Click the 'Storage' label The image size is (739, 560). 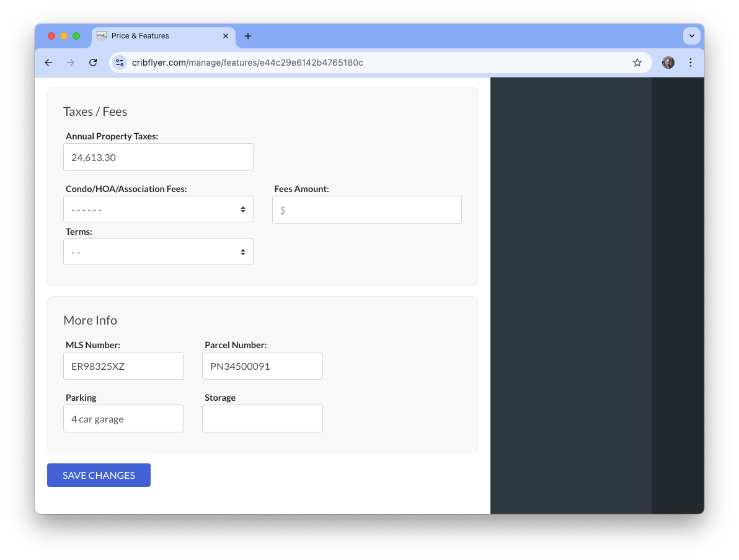click(220, 398)
